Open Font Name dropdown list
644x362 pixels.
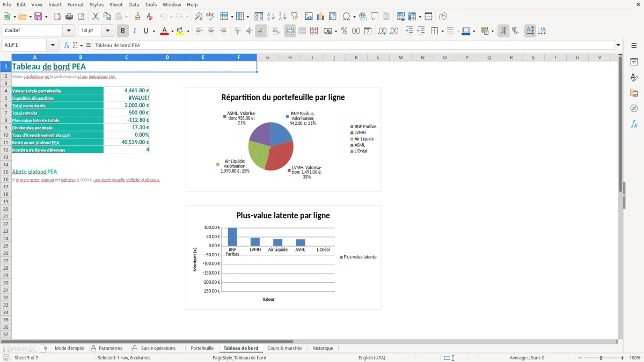[69, 31]
